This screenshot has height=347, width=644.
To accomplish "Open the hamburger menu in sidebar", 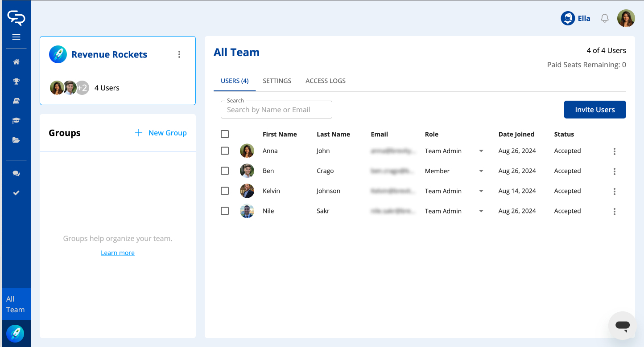I will pos(16,37).
